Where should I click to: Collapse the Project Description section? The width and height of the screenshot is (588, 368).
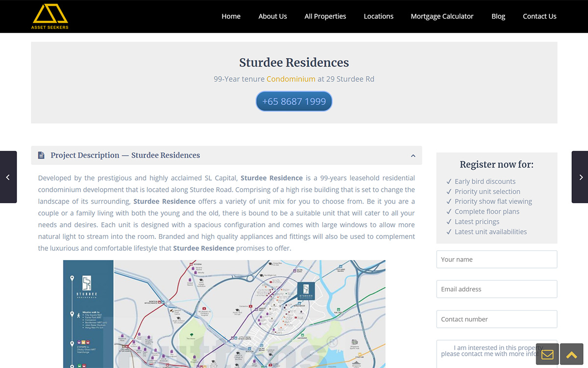point(413,156)
